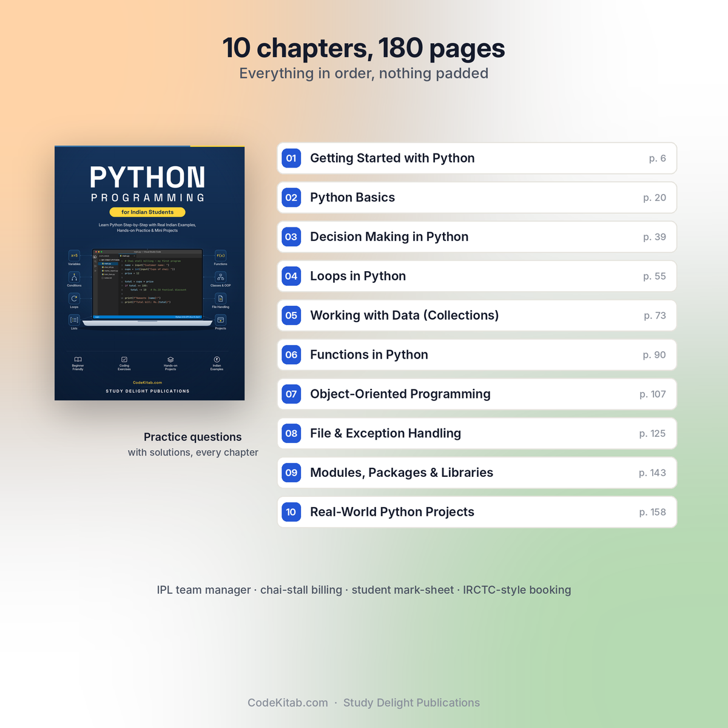Viewport: 728px width, 728px height.
Task: Click the 09 chapter number badge
Action: coord(291,473)
